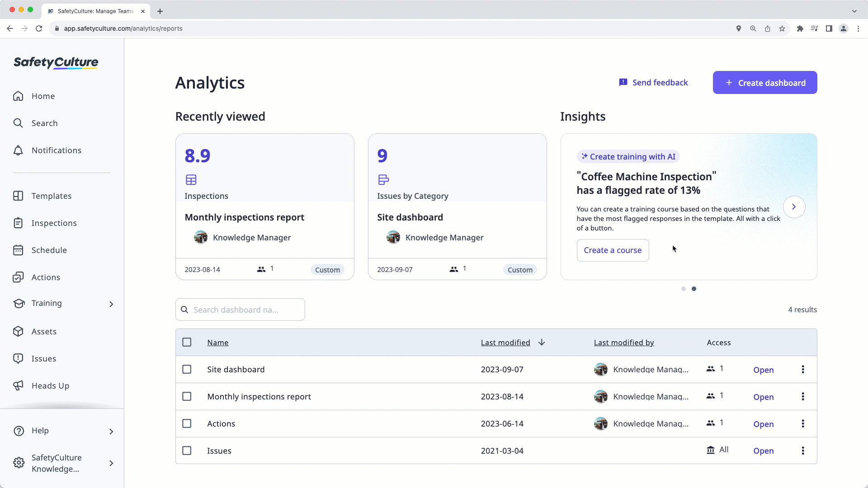Viewport: 868px width, 488px height.
Task: Open browser extensions puzzle icon
Action: [x=800, y=28]
